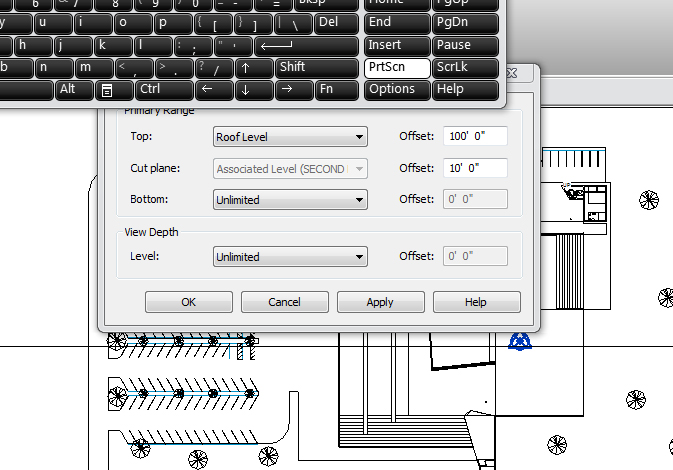
Task: Click the letter j key on the keyboard
Action: (x=73, y=45)
